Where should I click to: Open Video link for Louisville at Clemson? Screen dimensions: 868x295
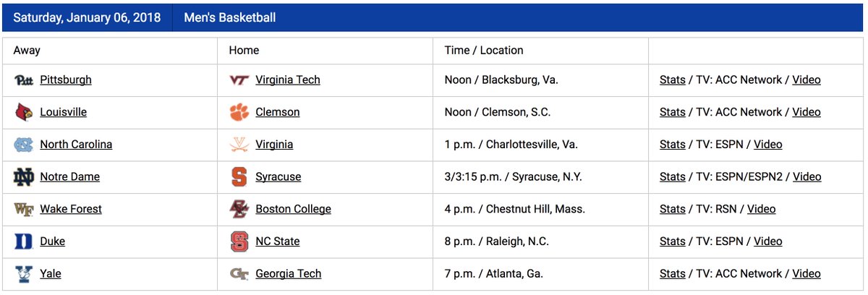point(807,112)
